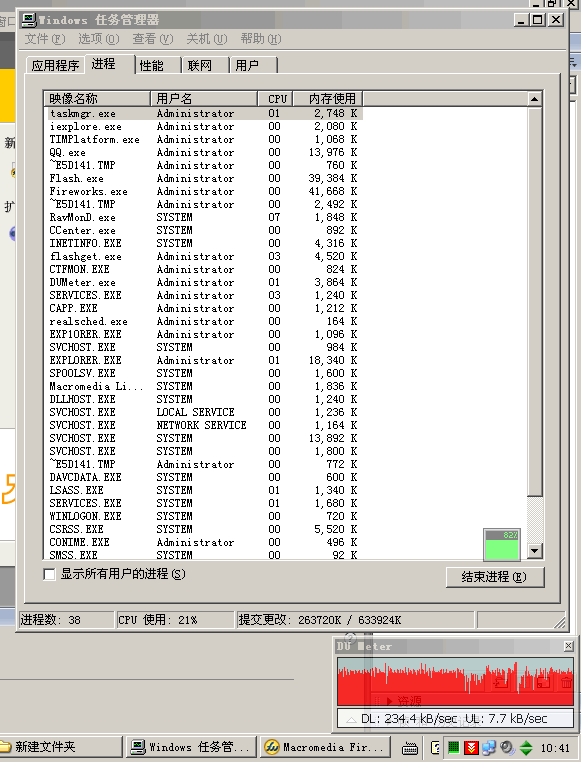Click the process list scroll down arrow
The width and height of the screenshot is (581, 766).
[535, 551]
